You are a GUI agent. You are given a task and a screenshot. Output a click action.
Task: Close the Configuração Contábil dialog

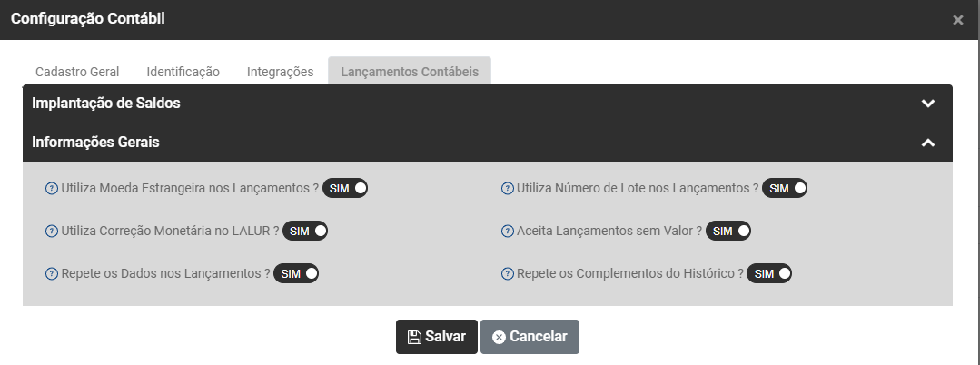[x=958, y=20]
